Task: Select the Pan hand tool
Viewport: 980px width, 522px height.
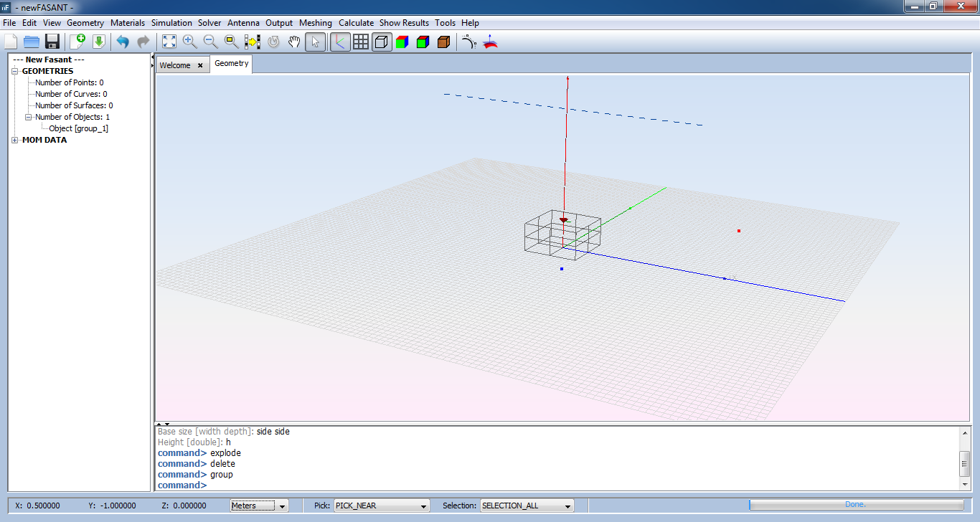Action: pos(294,42)
